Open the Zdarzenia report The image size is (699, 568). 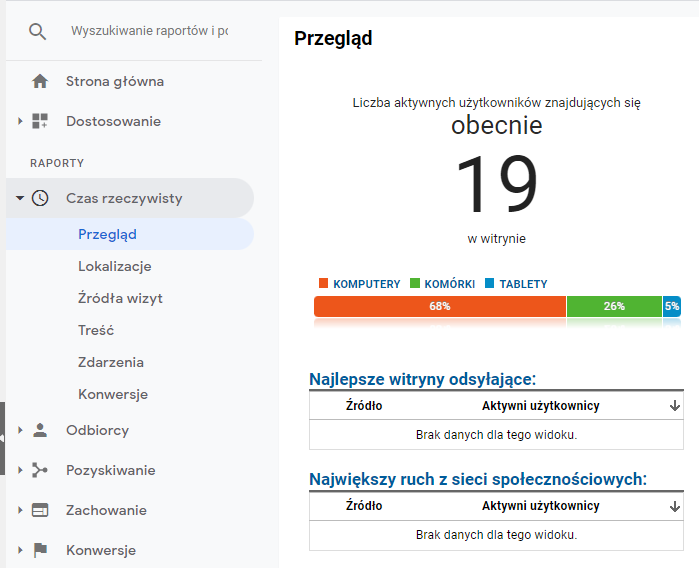pyautogui.click(x=111, y=362)
